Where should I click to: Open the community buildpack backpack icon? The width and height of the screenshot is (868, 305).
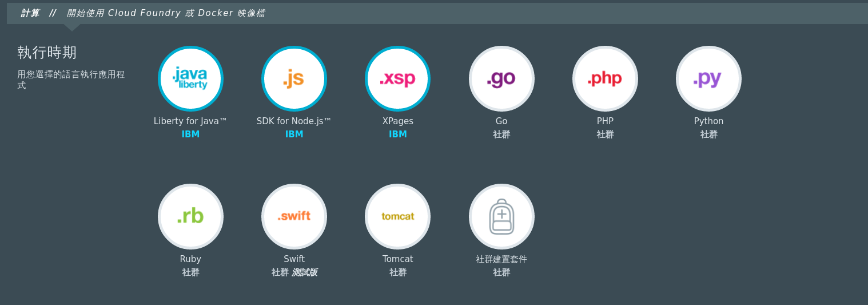coord(501,216)
